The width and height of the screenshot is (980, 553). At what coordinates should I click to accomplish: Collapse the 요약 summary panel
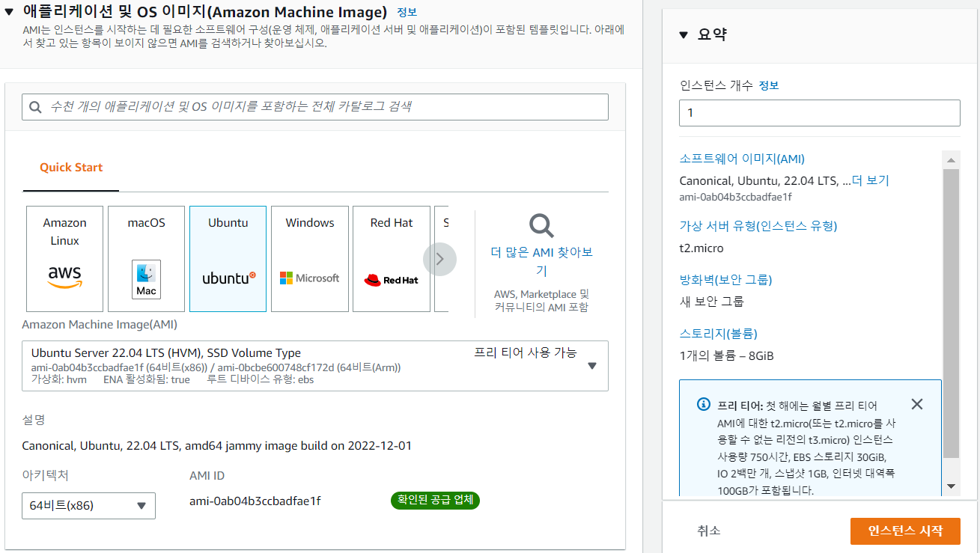[683, 34]
